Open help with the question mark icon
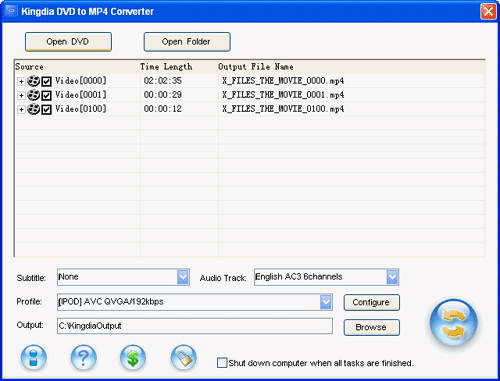The width and height of the screenshot is (500, 381). (83, 358)
